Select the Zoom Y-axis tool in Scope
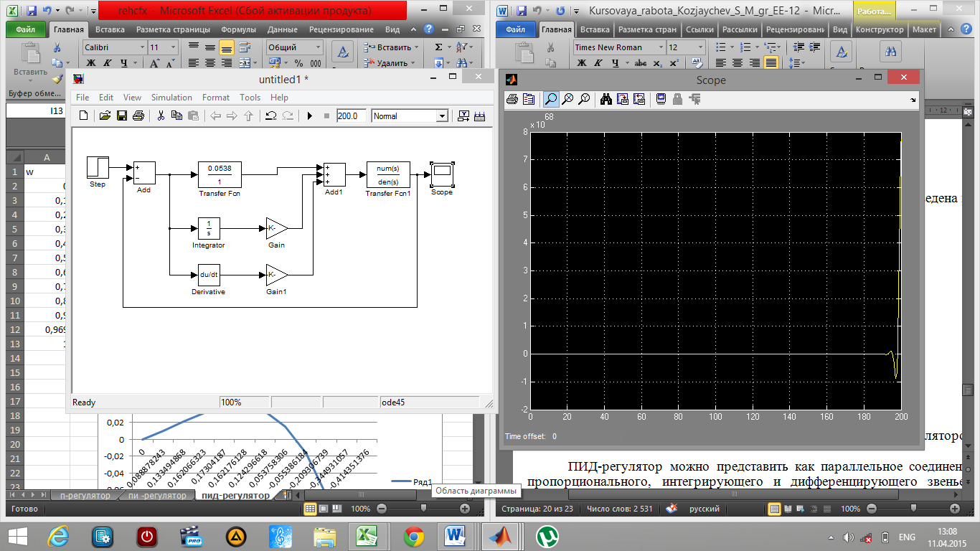This screenshot has height=551, width=980. click(584, 100)
